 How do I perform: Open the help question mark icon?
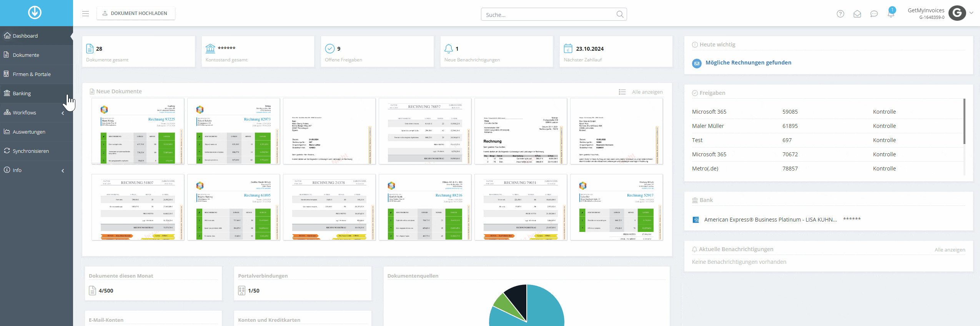click(x=840, y=14)
